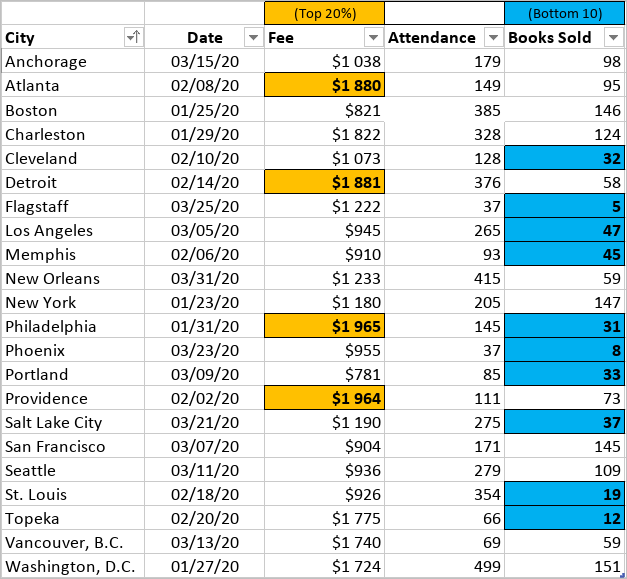Select the orange Top 20% legend cell
The height and width of the screenshot is (579, 627).
324,13
